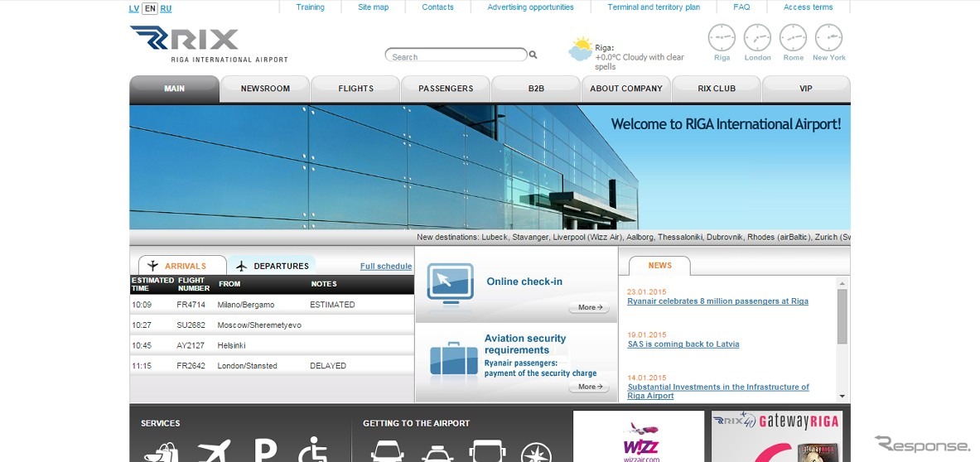The width and height of the screenshot is (980, 462).
Task: Click the aviation security suitcase icon
Action: [x=454, y=359]
